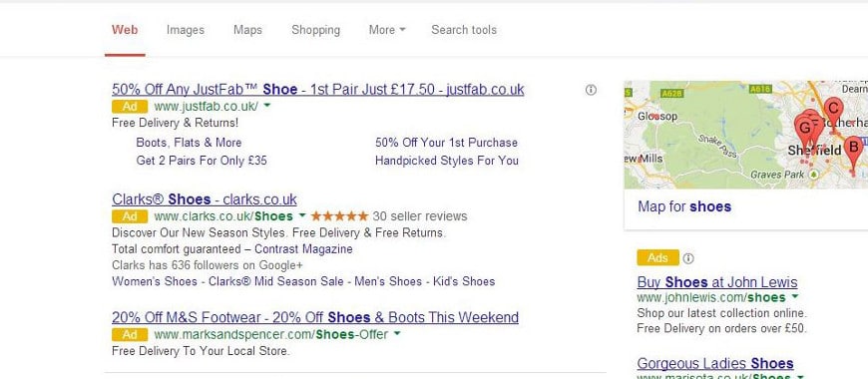The image size is (868, 379).
Task: Expand the justfab.co.uk URL dropdown arrow
Action: tap(266, 105)
